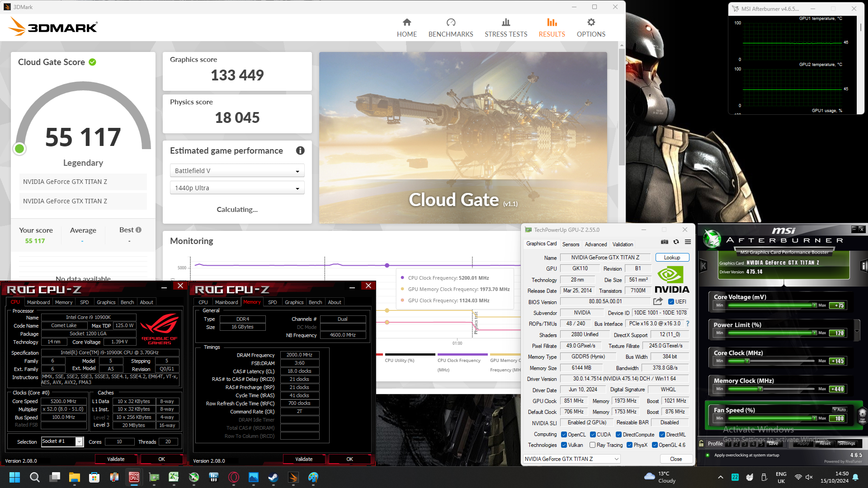Viewport: 868px width, 488px height.
Task: Open the 1440p Ultra resolution dropdown
Action: (237, 188)
